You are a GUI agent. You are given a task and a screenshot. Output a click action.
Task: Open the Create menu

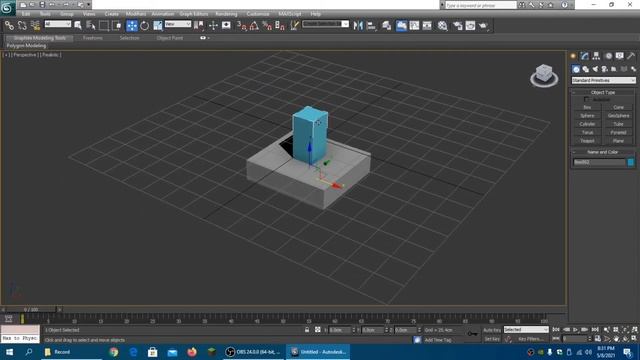[x=111, y=14]
